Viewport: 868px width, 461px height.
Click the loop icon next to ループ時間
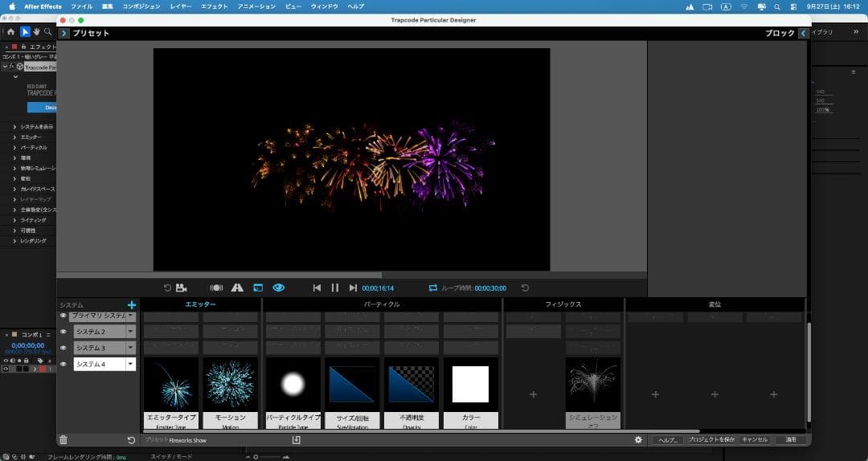(433, 288)
